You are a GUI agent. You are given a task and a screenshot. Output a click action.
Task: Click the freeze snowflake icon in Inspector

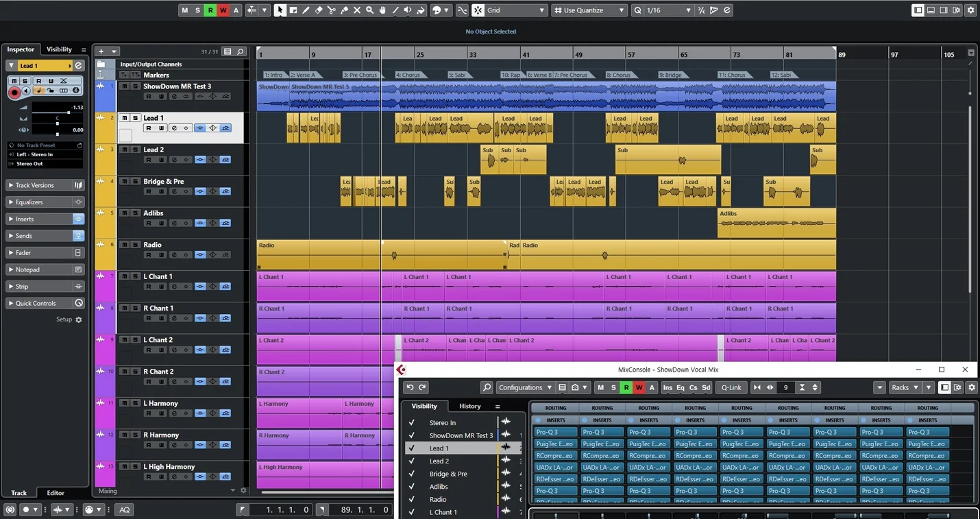[76, 90]
